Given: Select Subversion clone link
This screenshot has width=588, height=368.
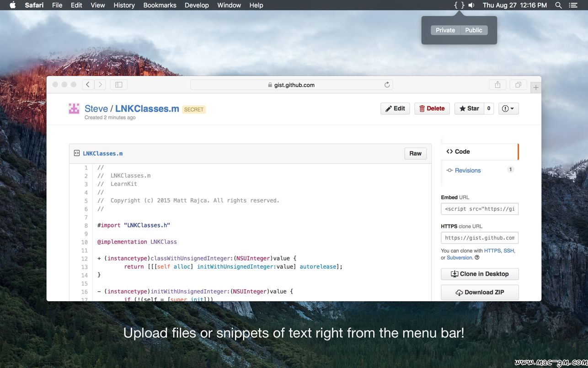Looking at the screenshot, I should 459,258.
